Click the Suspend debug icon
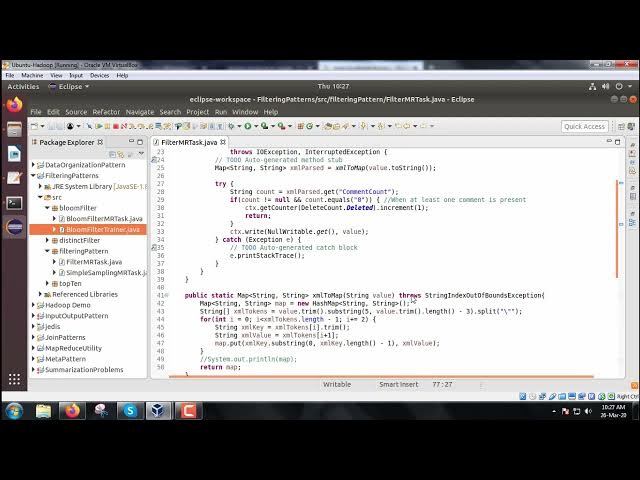Viewport: 640px width, 480px height. 107,126
